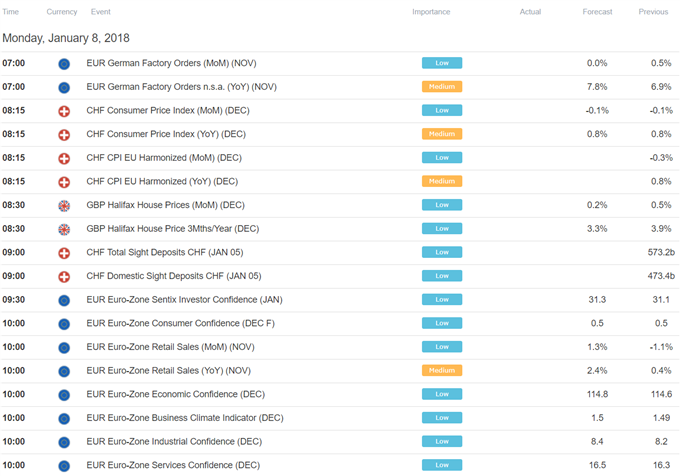Screen dimensions: 680x476
Task: Click the EU flag icon for German Factory Orders (MoM)
Action: click(64, 64)
